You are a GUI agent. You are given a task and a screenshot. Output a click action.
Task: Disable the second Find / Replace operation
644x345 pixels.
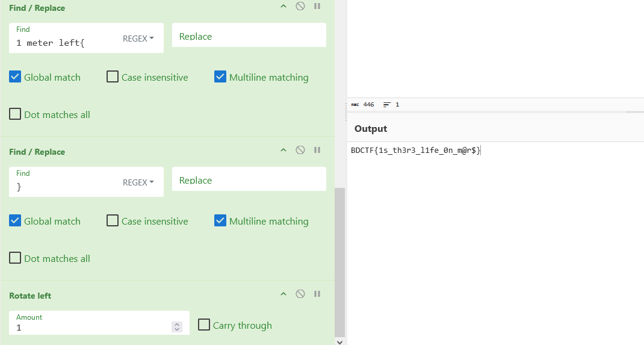(300, 150)
